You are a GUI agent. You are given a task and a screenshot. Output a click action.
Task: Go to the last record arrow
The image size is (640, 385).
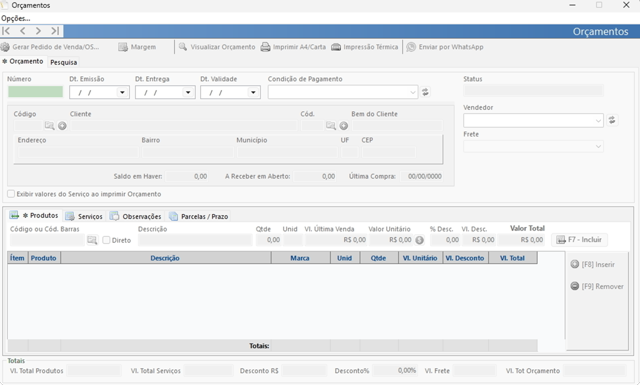[55, 31]
